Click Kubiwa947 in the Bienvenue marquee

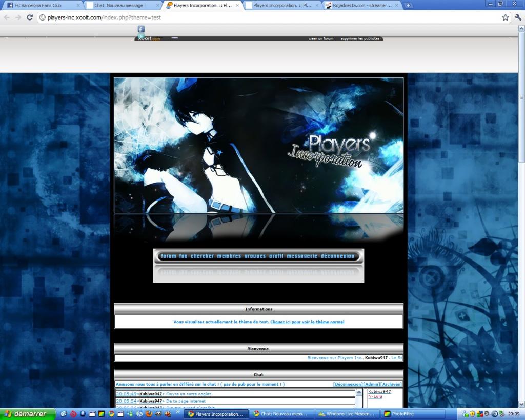click(x=376, y=358)
